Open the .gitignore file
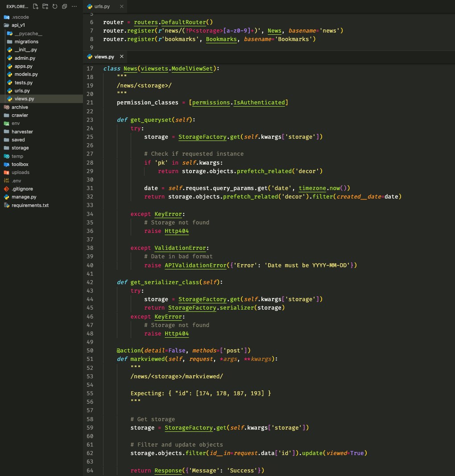This screenshot has height=476, width=455. 41,189
